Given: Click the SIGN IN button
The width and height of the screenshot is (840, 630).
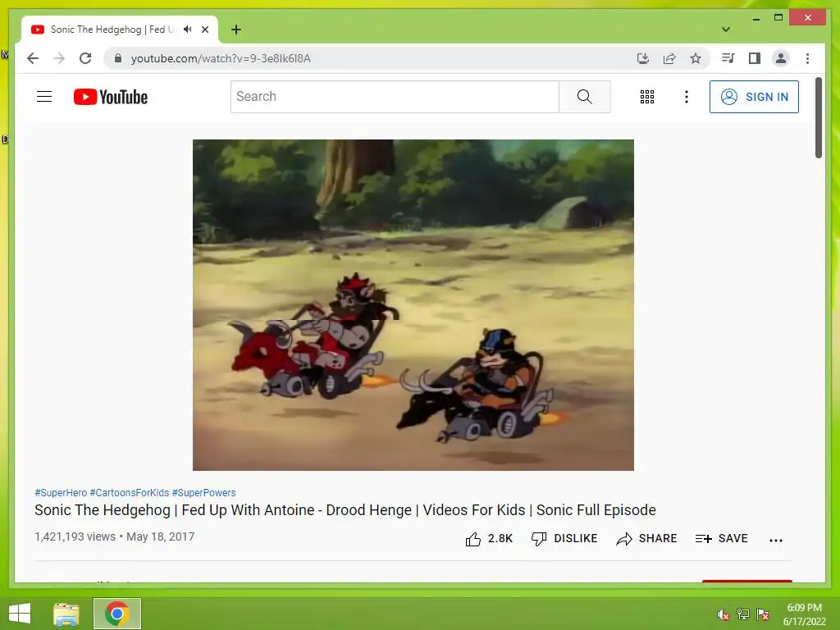Looking at the screenshot, I should click(754, 97).
